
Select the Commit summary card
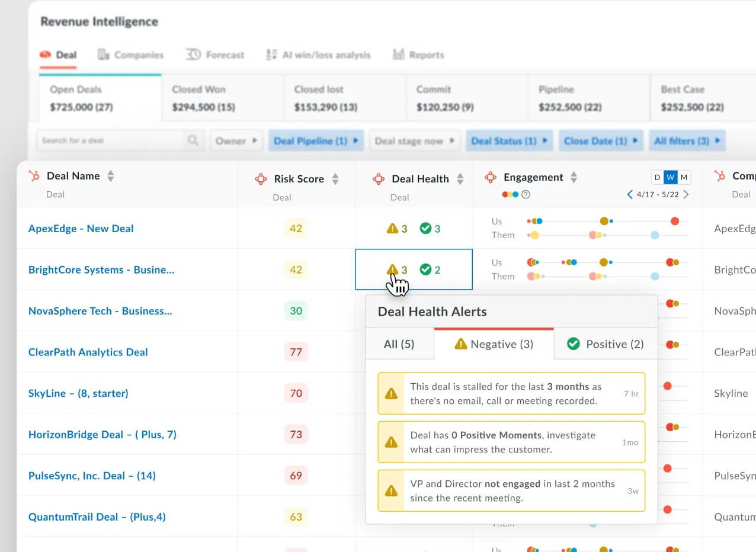point(466,98)
